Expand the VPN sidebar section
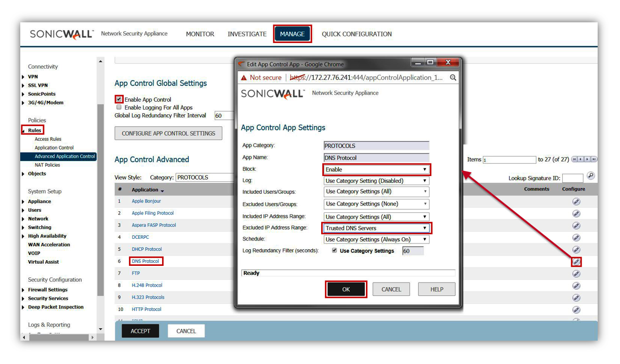This screenshot has height=364, width=620. [23, 77]
